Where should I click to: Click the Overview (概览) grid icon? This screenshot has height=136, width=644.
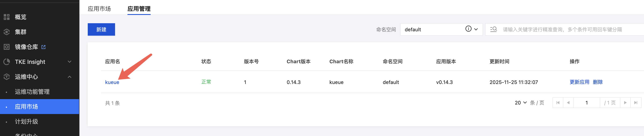(7, 17)
